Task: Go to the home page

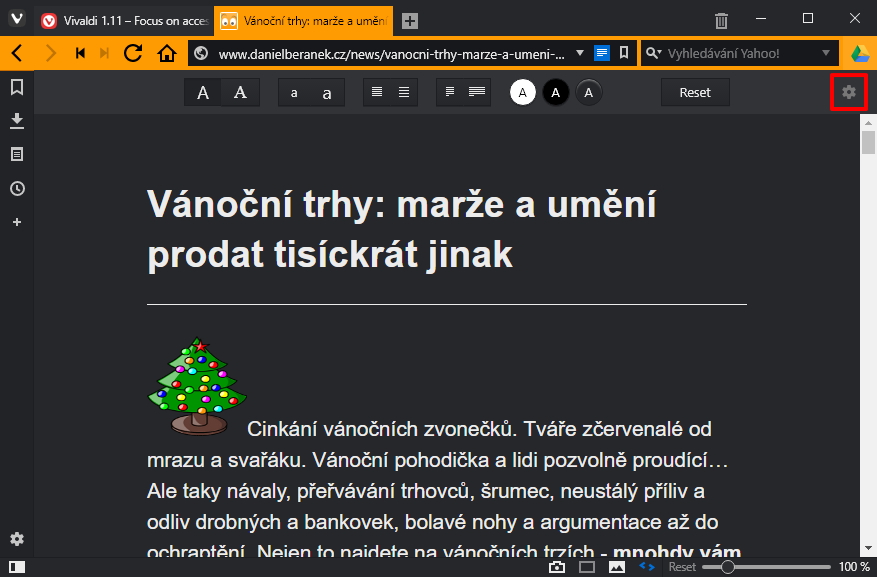Action: 167,54
